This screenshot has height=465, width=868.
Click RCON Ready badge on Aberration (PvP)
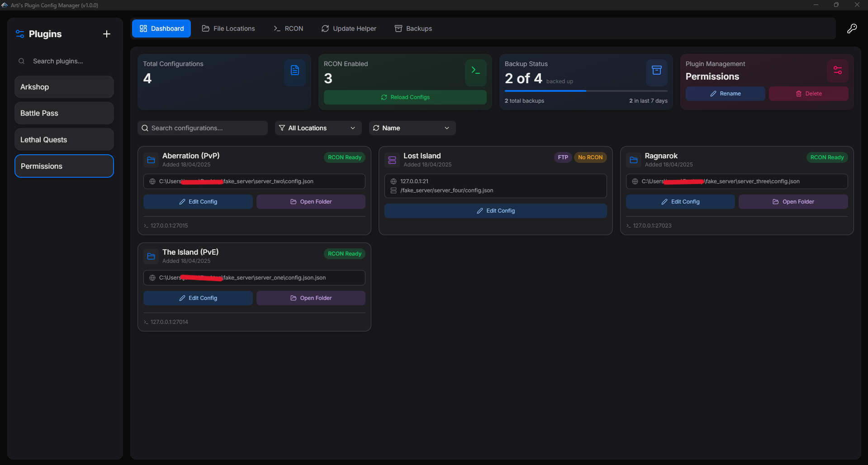point(345,157)
